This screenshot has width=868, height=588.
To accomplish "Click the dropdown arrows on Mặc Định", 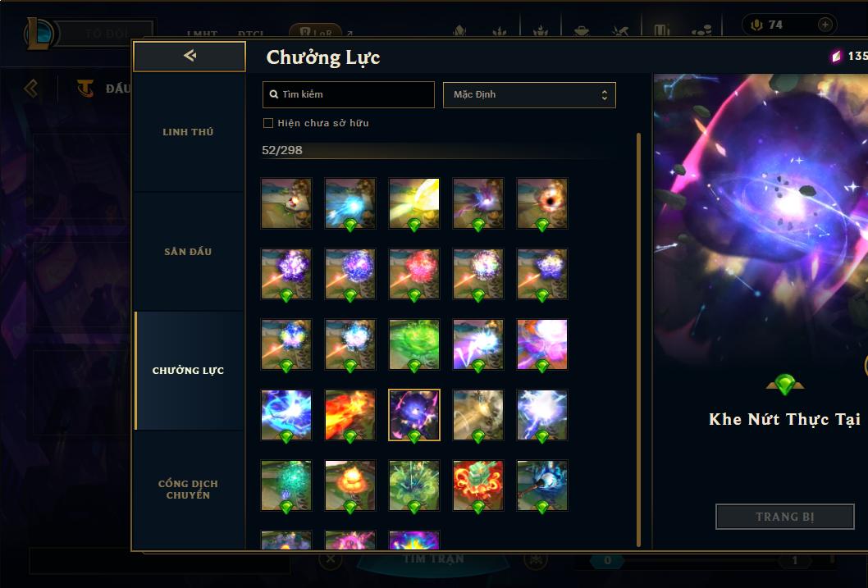I will coord(605,94).
